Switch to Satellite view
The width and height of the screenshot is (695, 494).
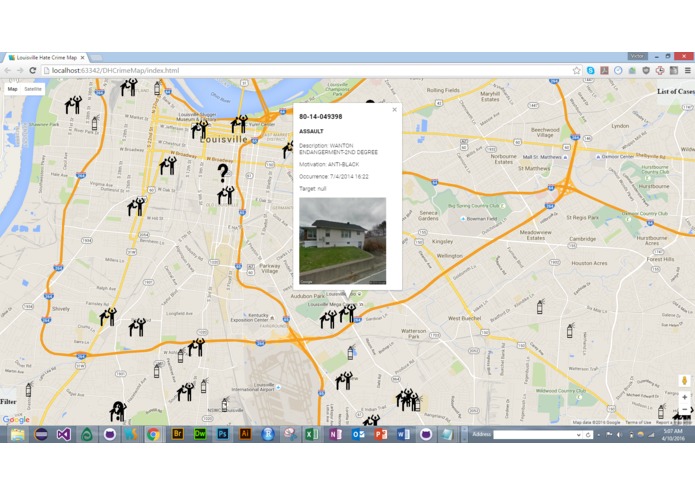coord(33,89)
